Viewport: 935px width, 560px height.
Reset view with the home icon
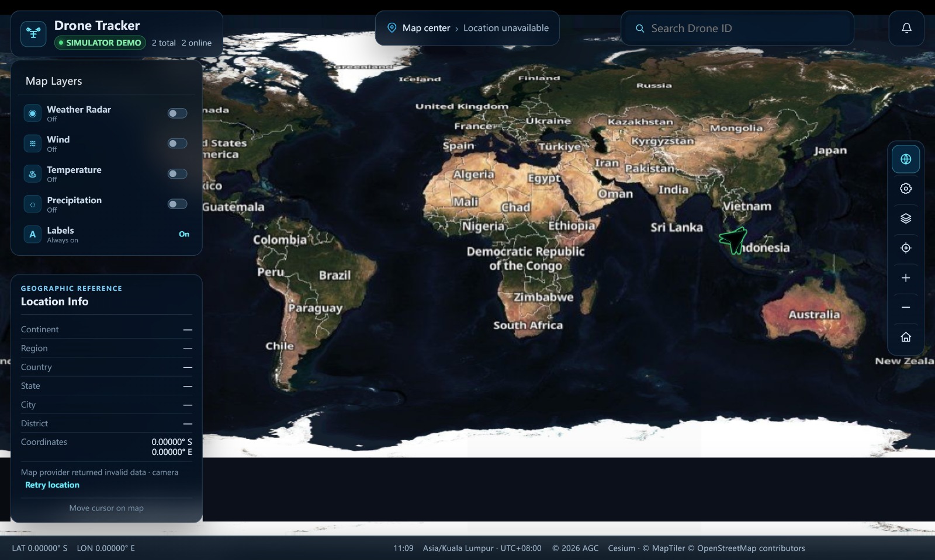point(906,337)
